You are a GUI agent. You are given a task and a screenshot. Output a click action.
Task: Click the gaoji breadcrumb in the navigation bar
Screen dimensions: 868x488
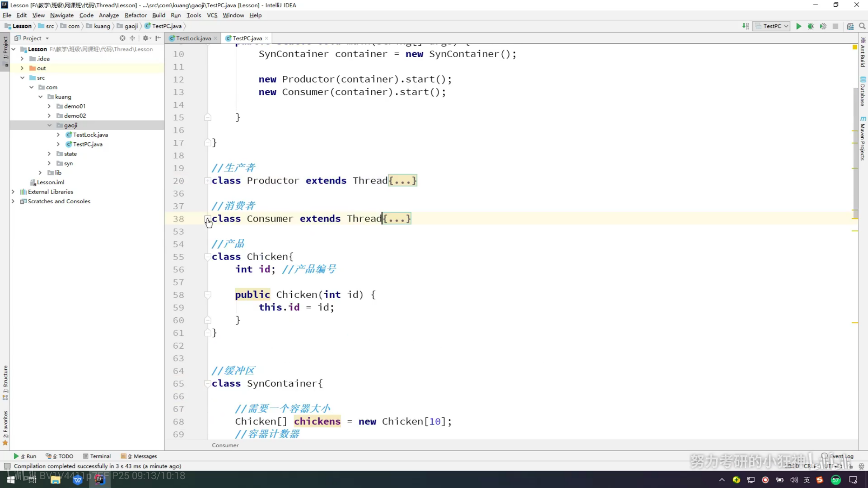click(128, 26)
